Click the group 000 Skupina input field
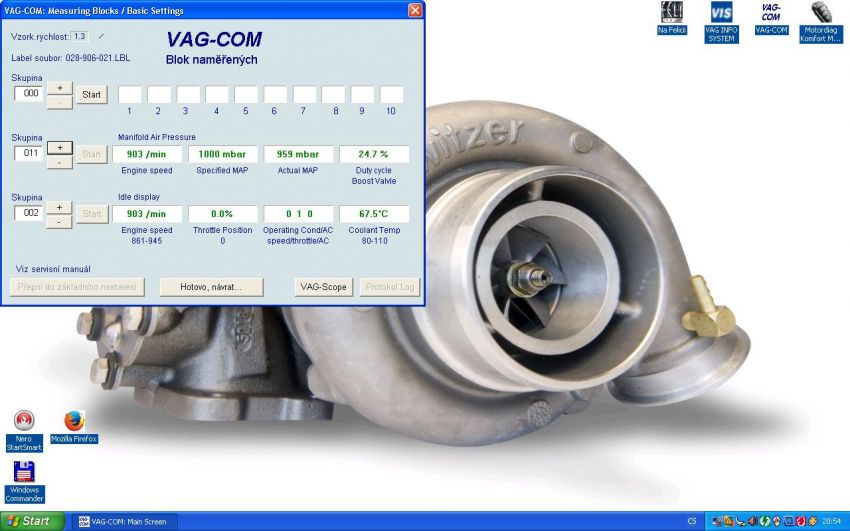This screenshot has height=531, width=850. (29, 93)
